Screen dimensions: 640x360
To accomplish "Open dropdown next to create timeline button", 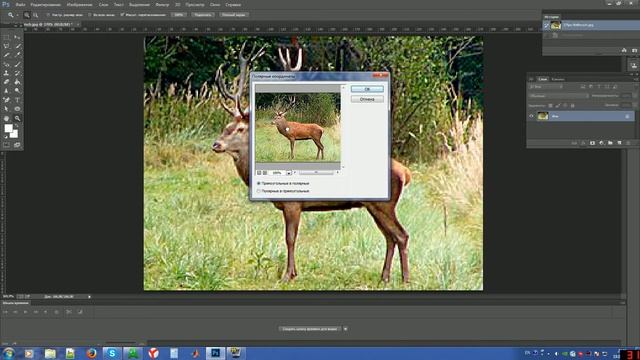I will [345, 329].
